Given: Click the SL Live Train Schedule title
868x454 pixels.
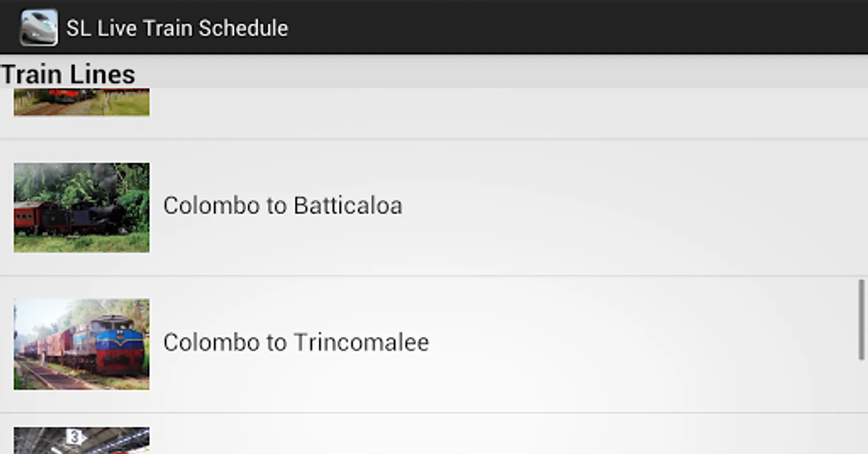Looking at the screenshot, I should tap(177, 28).
